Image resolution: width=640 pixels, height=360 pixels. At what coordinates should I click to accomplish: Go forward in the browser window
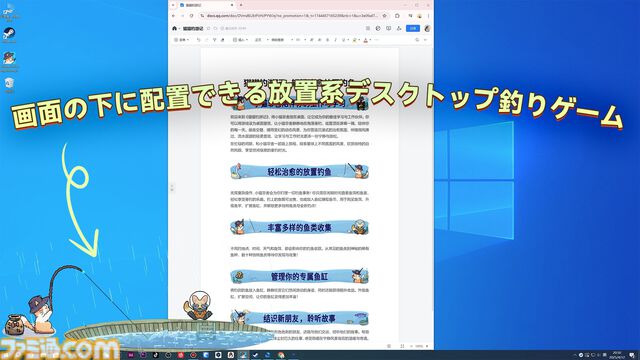[x=182, y=16]
